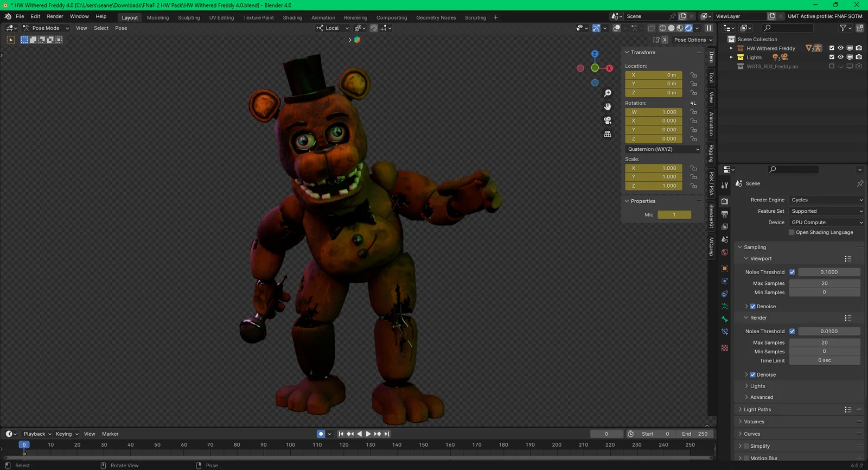Open the Local transform orientation dropdown
The width and height of the screenshot is (868, 470).
(333, 28)
